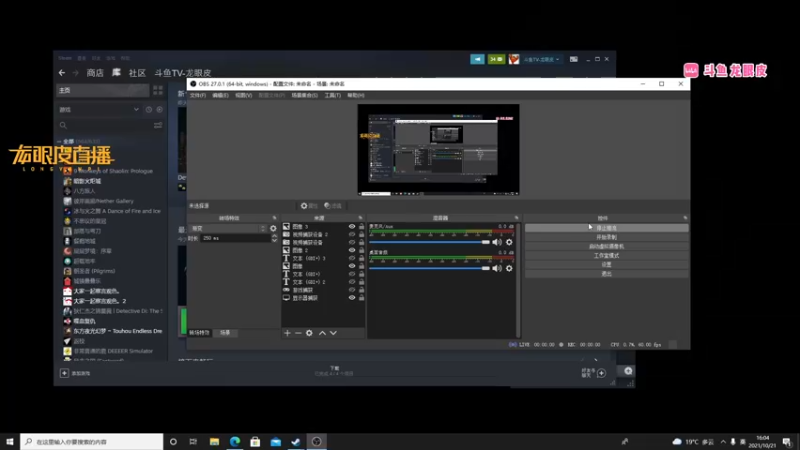Screen dimensions: 800x450
Task: Open Steam announcements megaphone button
Action: point(477,59)
